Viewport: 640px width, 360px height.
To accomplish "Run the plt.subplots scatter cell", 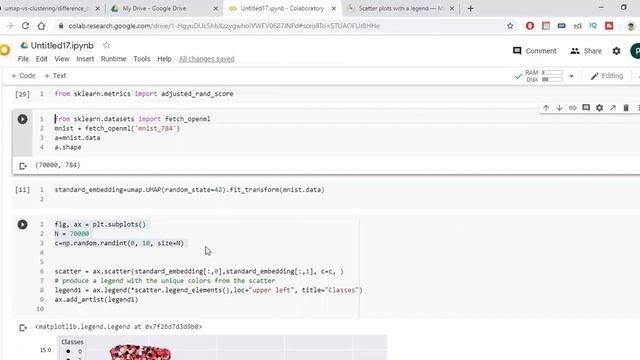I will [x=22, y=224].
